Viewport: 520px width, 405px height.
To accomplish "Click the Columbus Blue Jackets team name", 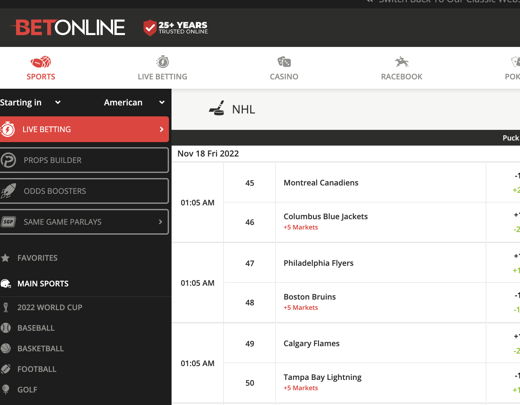I will click(326, 216).
